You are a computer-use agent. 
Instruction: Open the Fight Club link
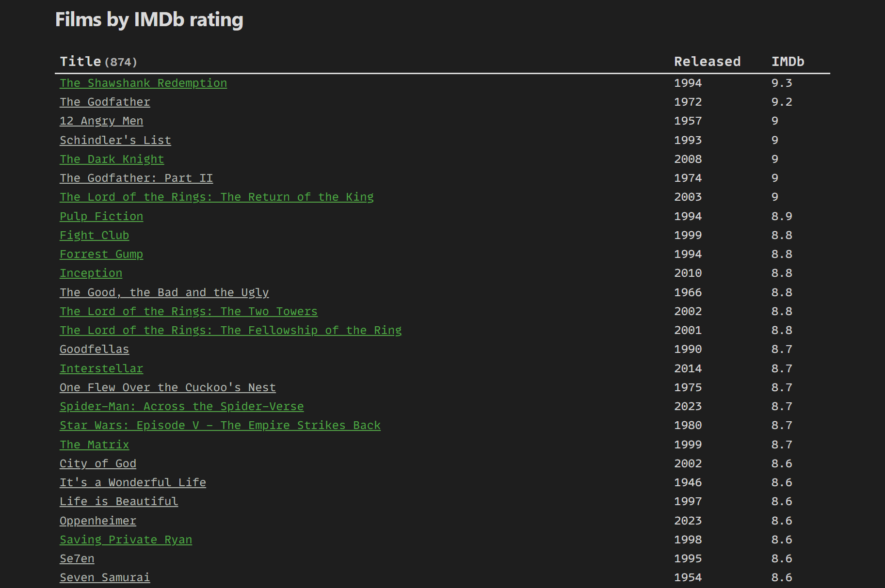tap(95, 235)
